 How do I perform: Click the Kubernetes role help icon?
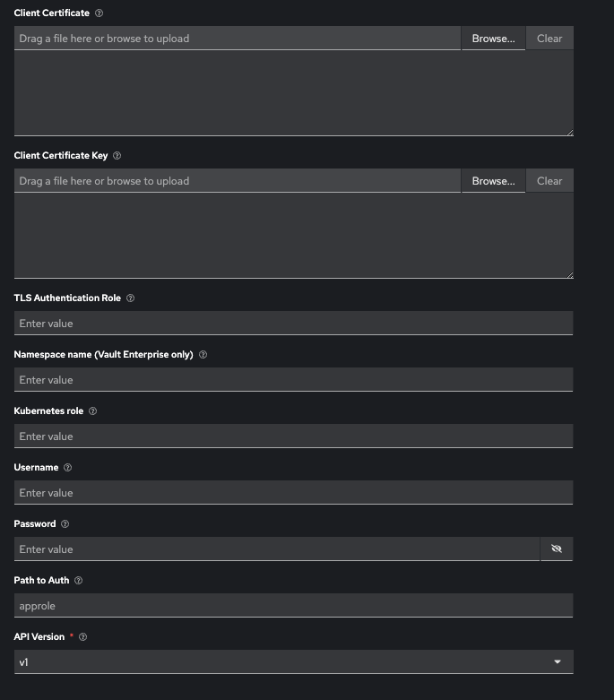point(92,411)
